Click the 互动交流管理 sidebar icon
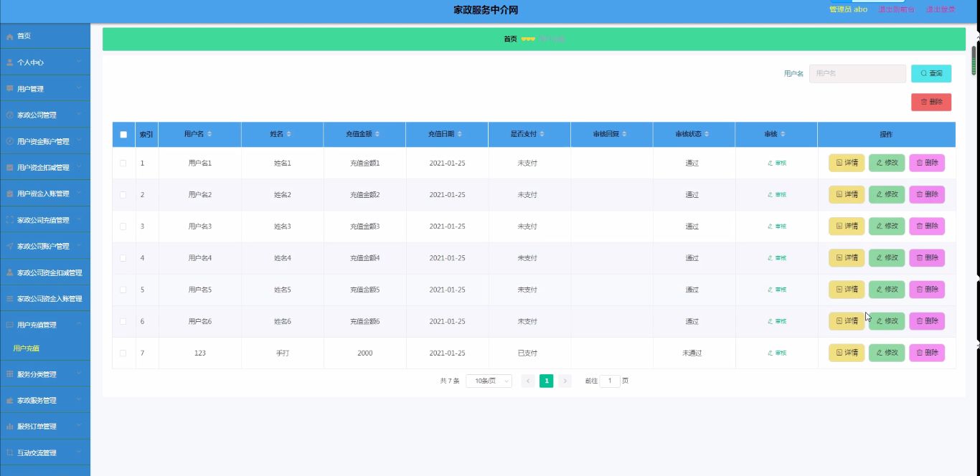The height and width of the screenshot is (476, 980). 10,452
